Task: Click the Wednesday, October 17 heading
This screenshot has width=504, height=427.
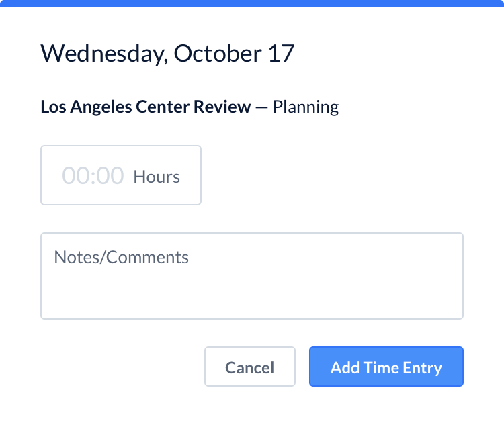Action: click(167, 53)
